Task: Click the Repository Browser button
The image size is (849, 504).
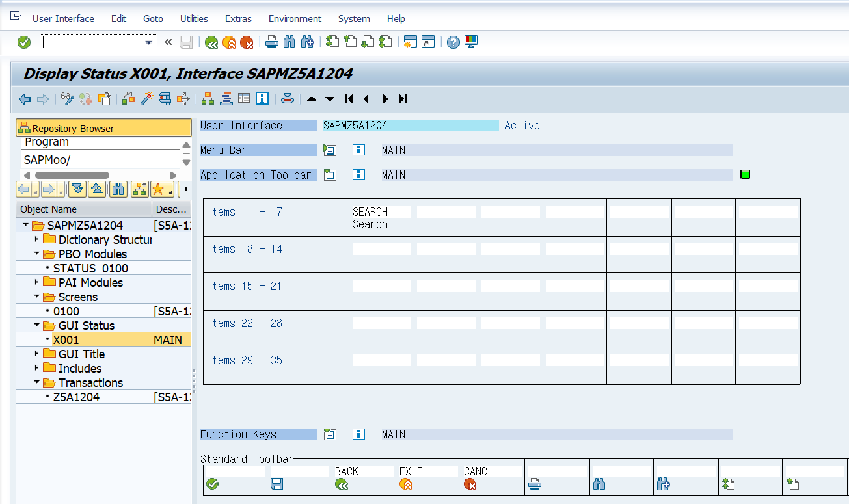Action: 104,128
